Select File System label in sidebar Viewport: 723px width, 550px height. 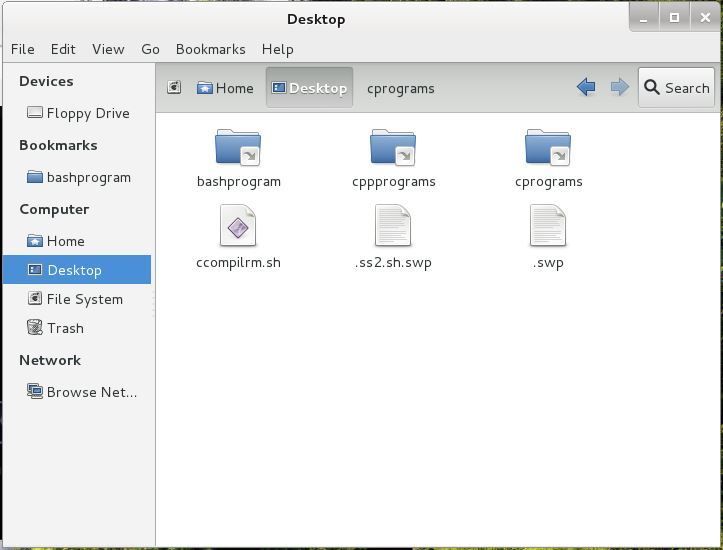point(85,299)
